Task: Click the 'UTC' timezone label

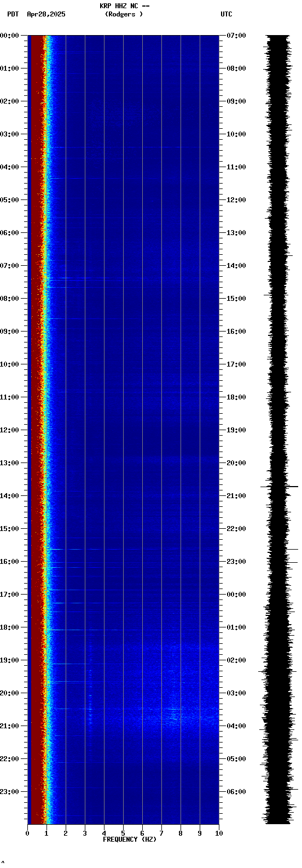Action: click(226, 14)
